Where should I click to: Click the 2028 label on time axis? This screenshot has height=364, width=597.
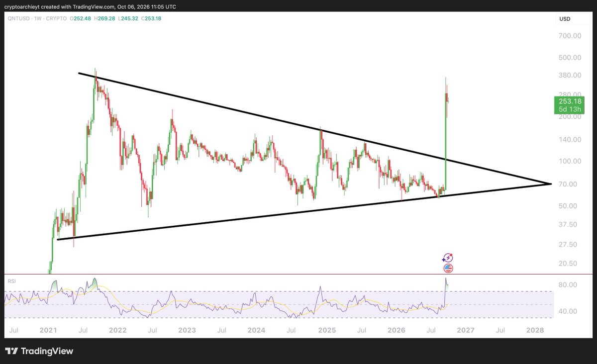pyautogui.click(x=535, y=330)
